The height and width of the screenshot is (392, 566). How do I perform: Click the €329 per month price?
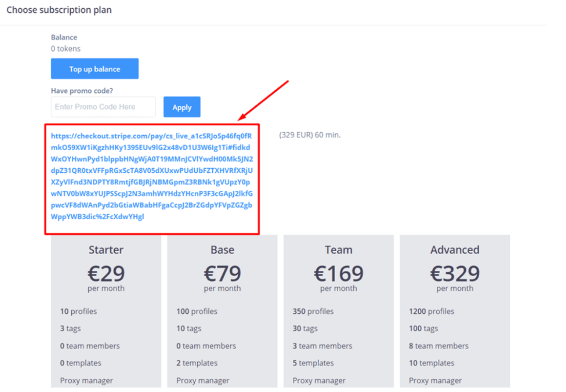[x=454, y=274]
